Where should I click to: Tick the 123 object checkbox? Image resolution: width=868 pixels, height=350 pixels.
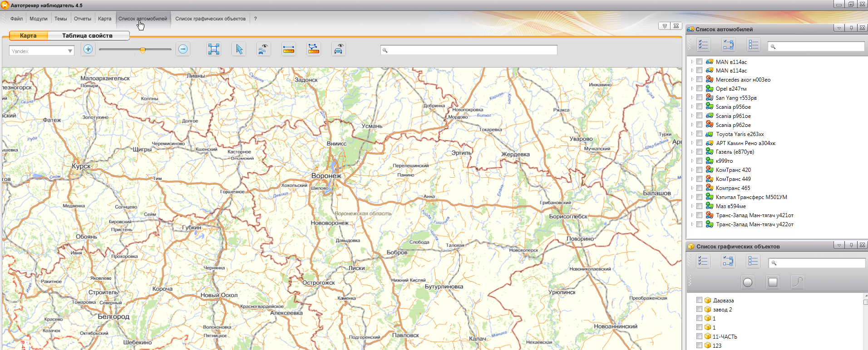700,345
